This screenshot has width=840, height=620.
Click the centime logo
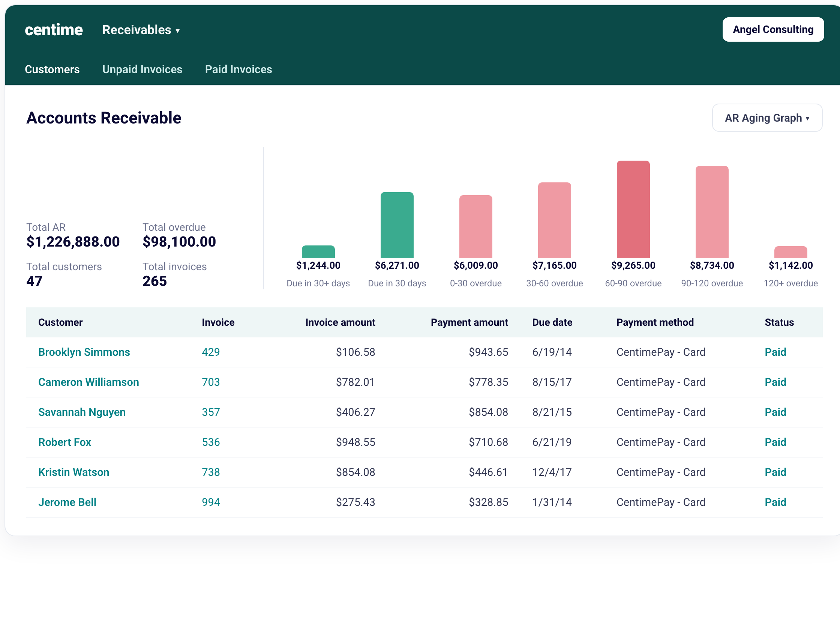54,30
